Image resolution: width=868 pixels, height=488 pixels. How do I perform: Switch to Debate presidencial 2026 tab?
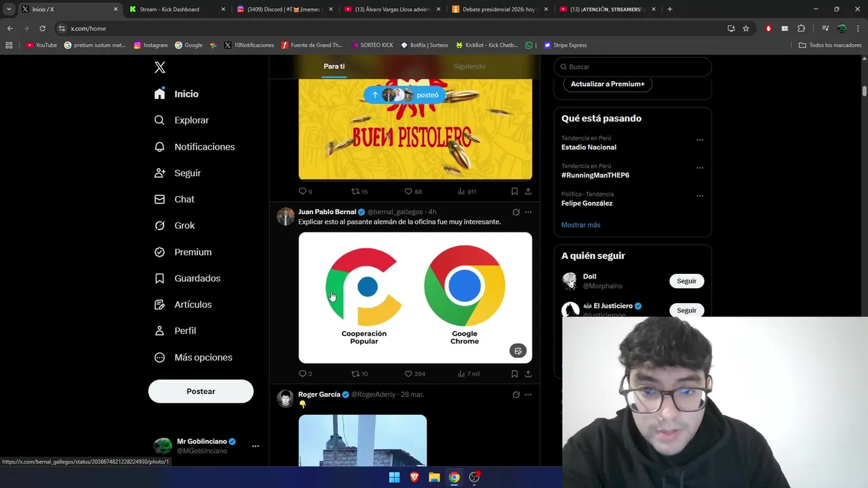coord(500,9)
